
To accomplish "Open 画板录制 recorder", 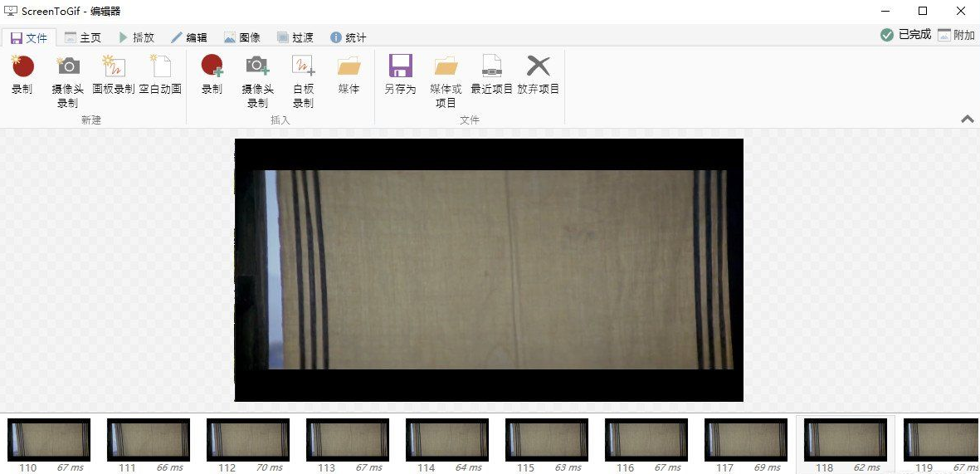I will pyautogui.click(x=114, y=68).
